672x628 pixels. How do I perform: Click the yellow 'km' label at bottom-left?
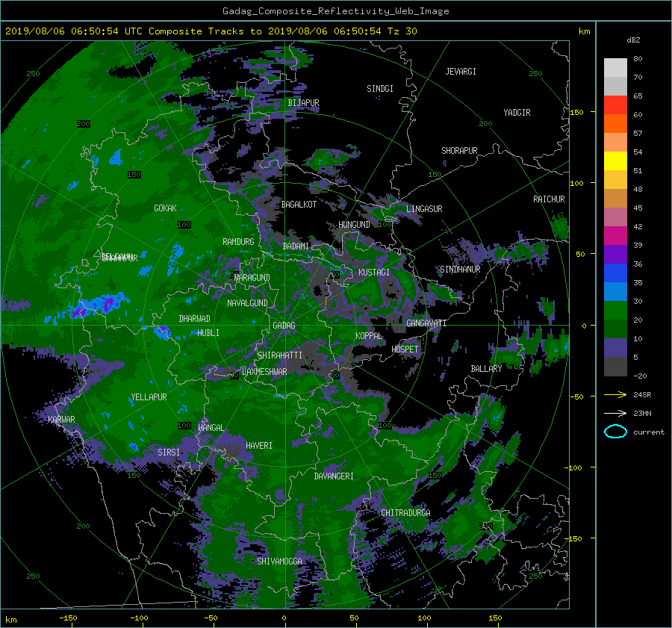(11, 620)
